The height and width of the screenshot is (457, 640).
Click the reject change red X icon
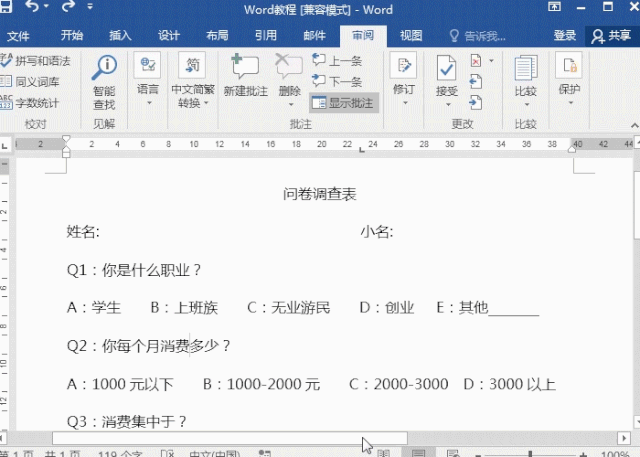click(x=476, y=61)
